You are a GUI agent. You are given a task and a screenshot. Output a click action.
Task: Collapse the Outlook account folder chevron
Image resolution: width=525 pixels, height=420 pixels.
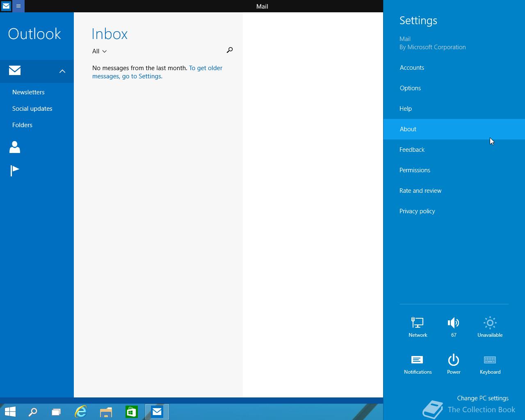coord(62,71)
